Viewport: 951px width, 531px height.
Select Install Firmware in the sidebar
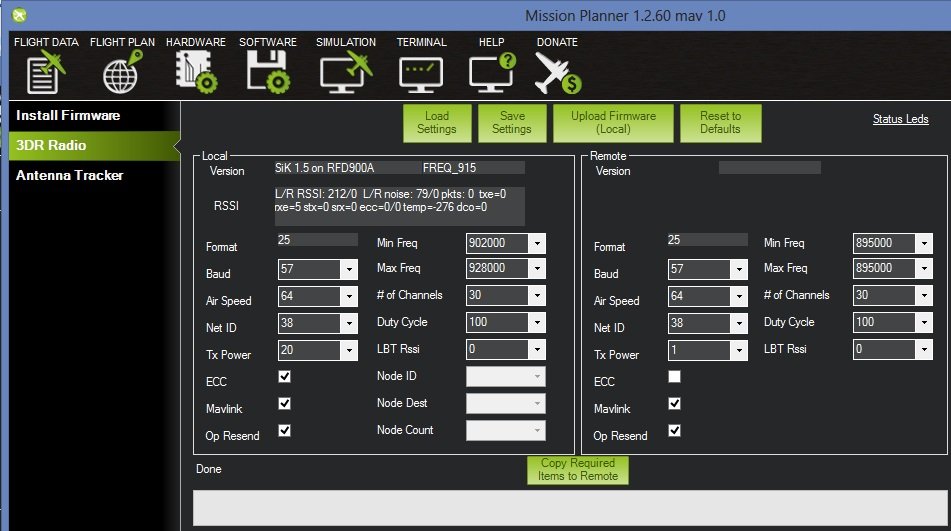[95, 115]
